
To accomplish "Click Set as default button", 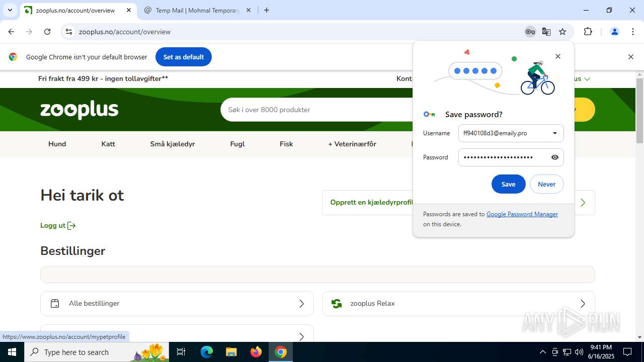I will (x=184, y=57).
